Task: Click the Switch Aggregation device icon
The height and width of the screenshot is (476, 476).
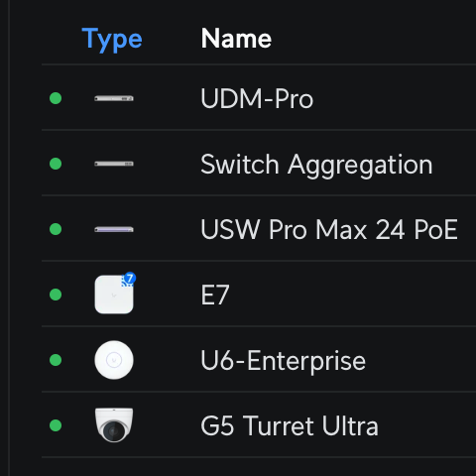Action: pos(114,164)
